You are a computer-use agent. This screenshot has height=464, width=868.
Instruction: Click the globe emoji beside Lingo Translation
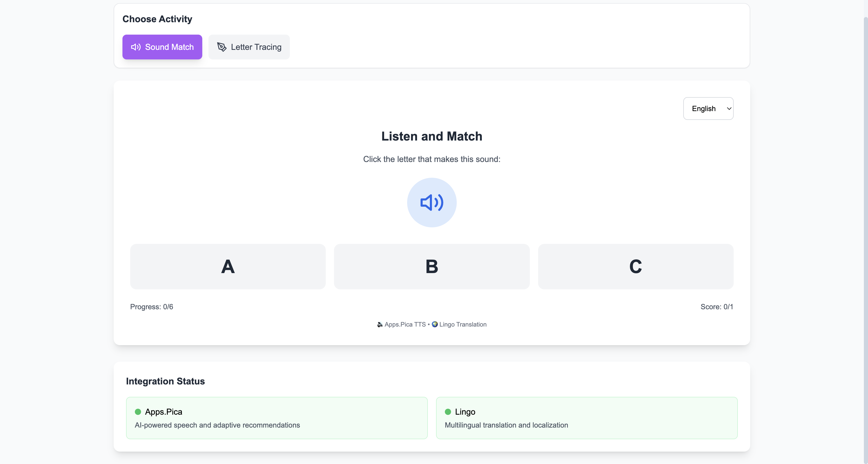[435, 324]
